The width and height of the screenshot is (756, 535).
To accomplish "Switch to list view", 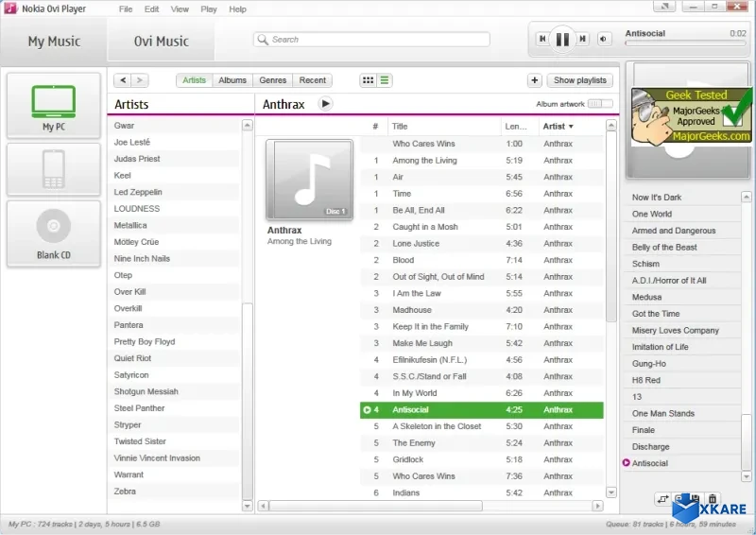I will click(385, 80).
